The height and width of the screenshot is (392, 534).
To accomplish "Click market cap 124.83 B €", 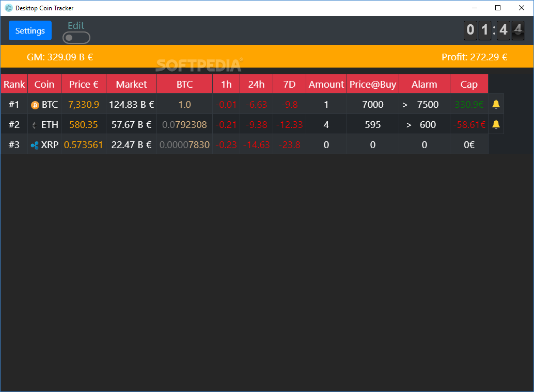I will [132, 105].
